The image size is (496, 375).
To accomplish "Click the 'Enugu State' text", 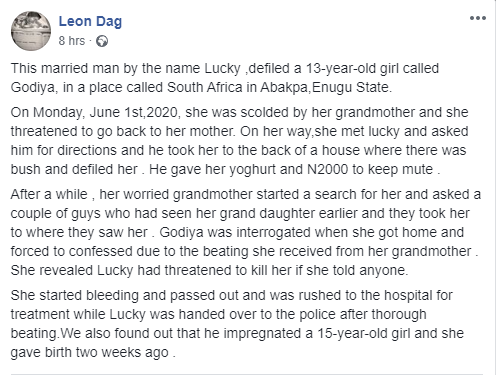I will click(351, 87).
